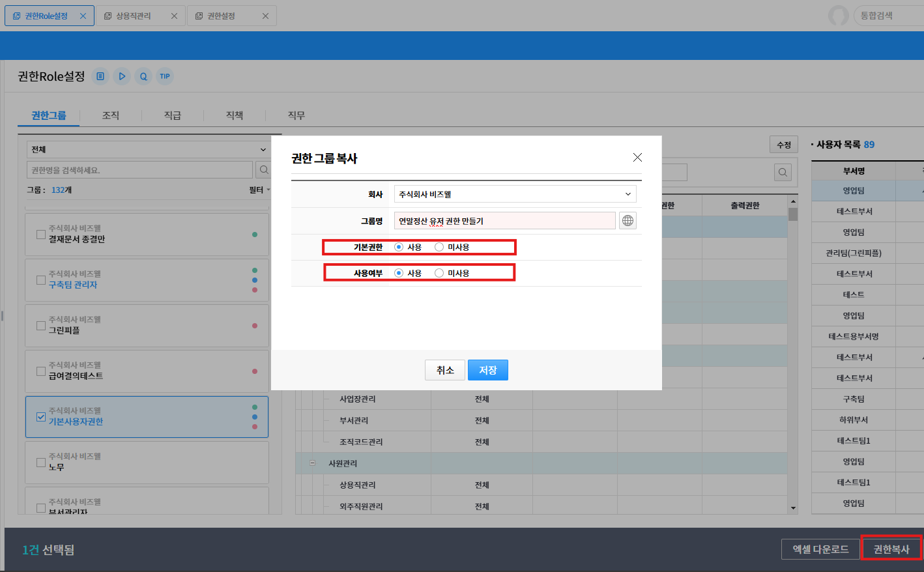Open the 전체 dropdown in the left panel
This screenshot has height=572, width=924.
(149, 149)
